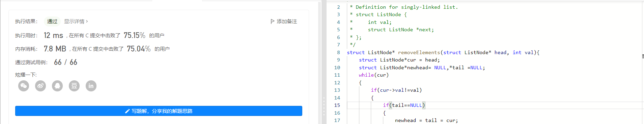Click 'struct ListNode*cur = head;' line

[x=399, y=60]
